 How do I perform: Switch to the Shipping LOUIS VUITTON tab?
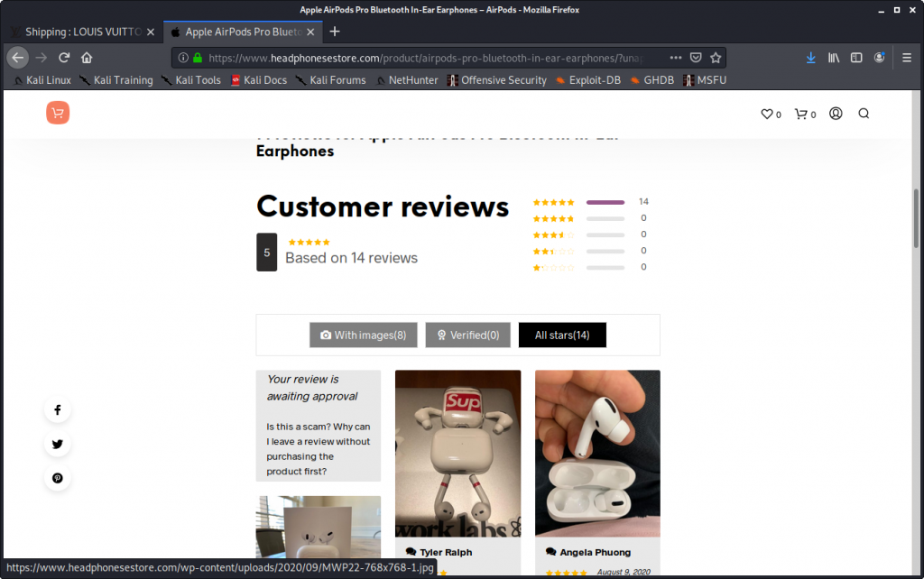click(x=82, y=32)
